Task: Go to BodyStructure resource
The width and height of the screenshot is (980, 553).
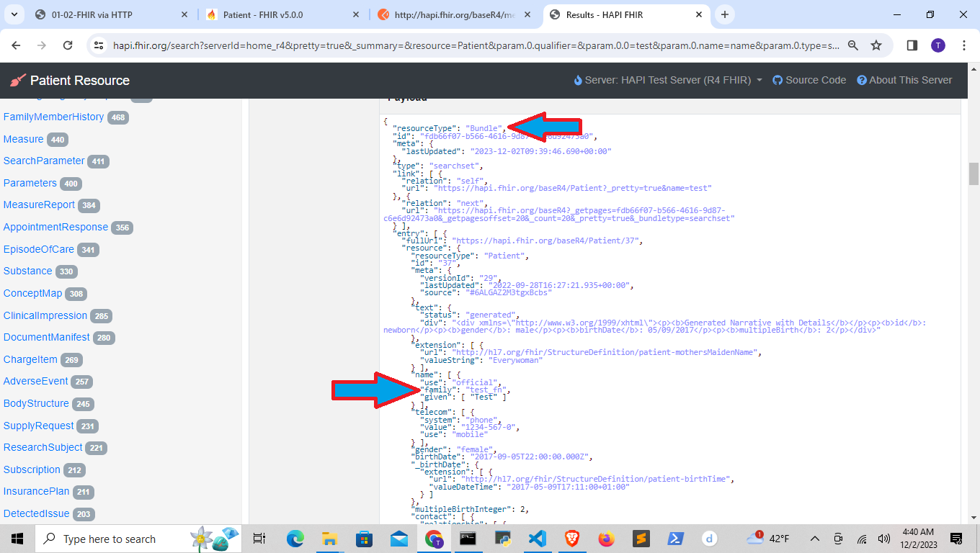Action: (36, 403)
